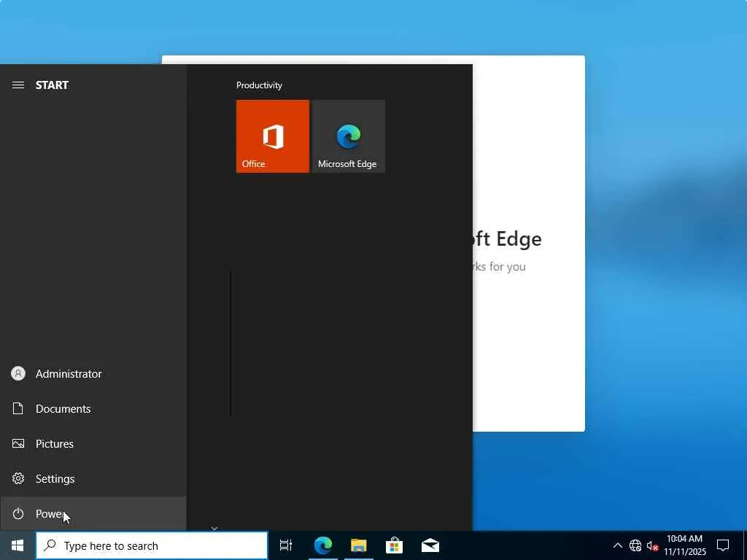Show hidden system tray icons

coord(617,545)
